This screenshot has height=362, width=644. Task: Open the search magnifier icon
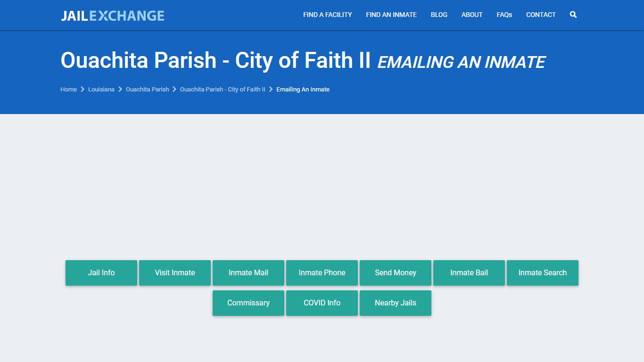point(573,15)
